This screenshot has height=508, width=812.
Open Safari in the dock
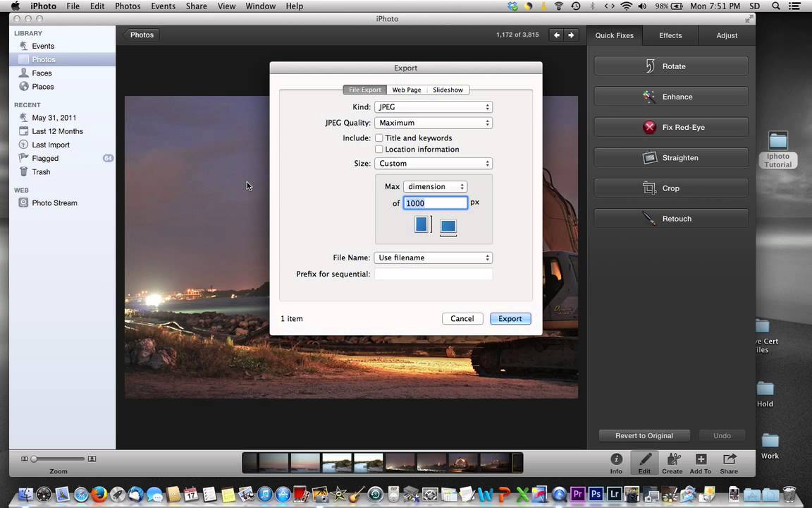click(81, 495)
